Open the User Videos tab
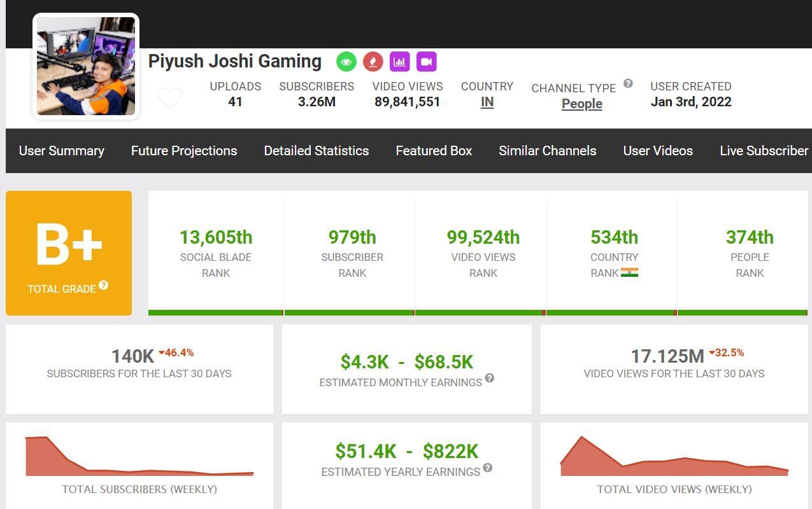The width and height of the screenshot is (812, 509). [x=658, y=151]
